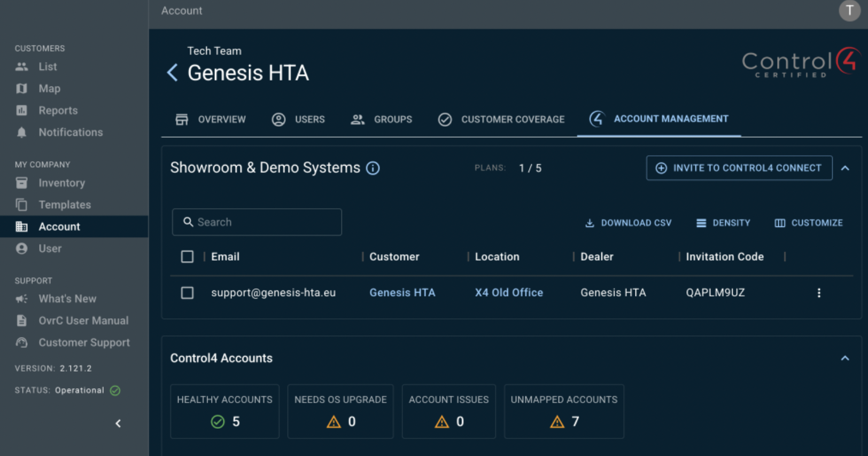Click the Plans 1 / 5 counter

pyautogui.click(x=508, y=168)
